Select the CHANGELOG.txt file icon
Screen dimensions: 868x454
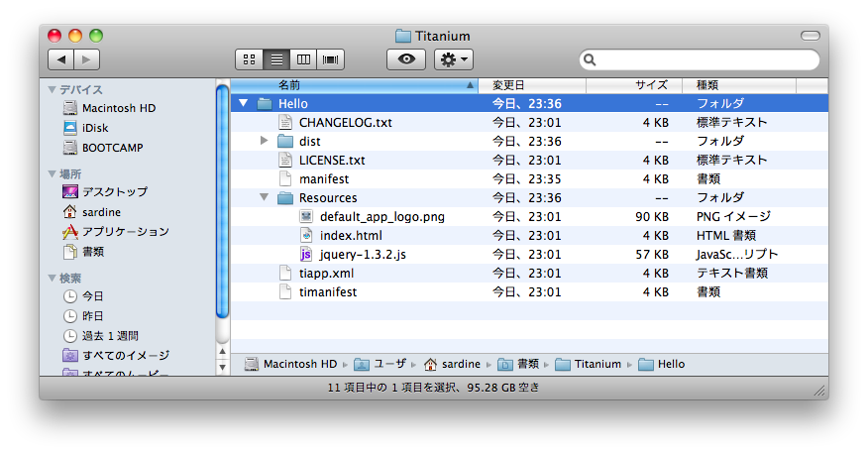(x=285, y=122)
